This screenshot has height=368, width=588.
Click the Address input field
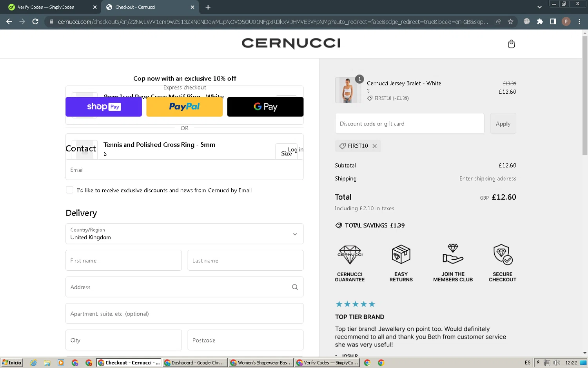point(185,287)
